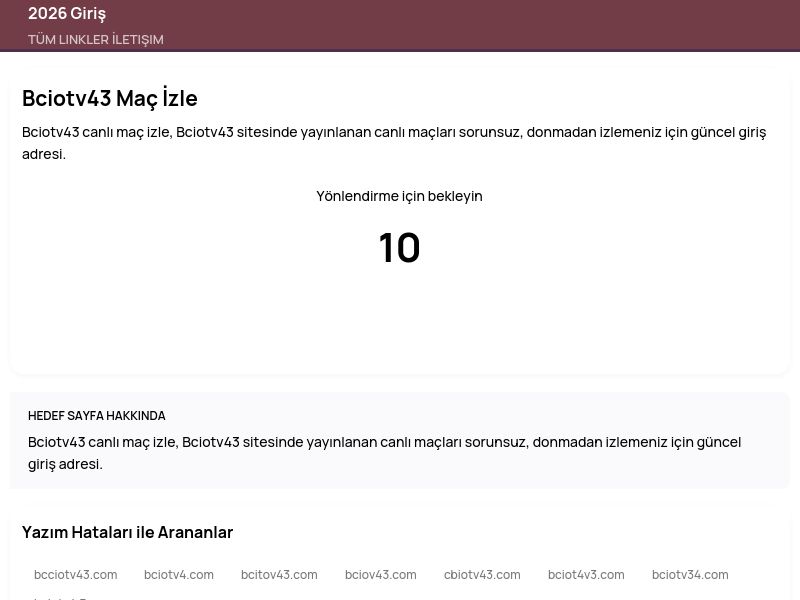
Task: Click the Bciotv43 Maç İzle heading
Action: [110, 98]
